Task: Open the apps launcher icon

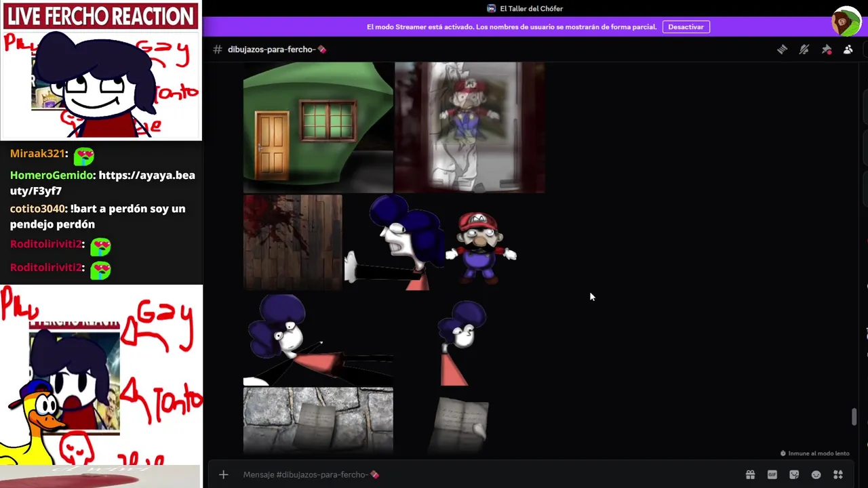Action: 838,474
